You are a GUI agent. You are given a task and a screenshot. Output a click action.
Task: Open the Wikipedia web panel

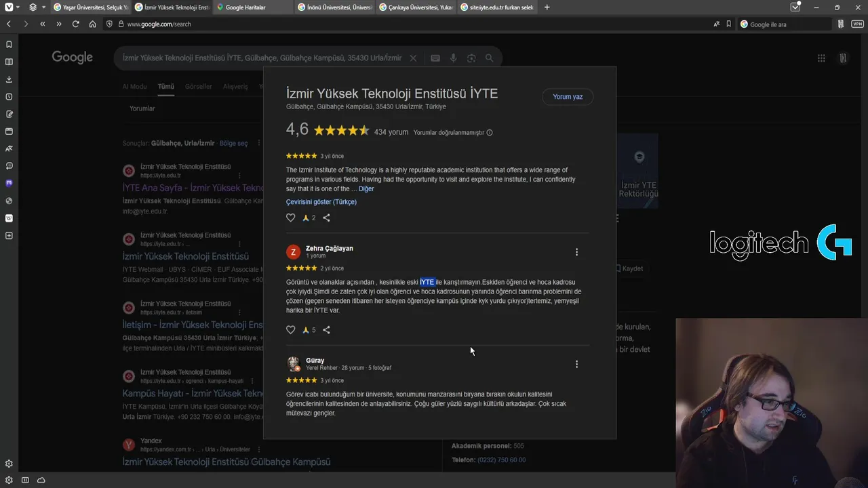(9, 218)
